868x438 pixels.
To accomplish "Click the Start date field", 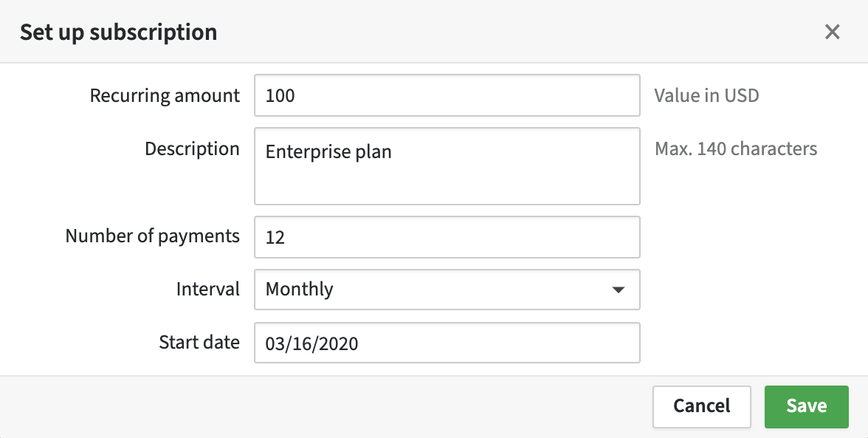I will point(447,343).
